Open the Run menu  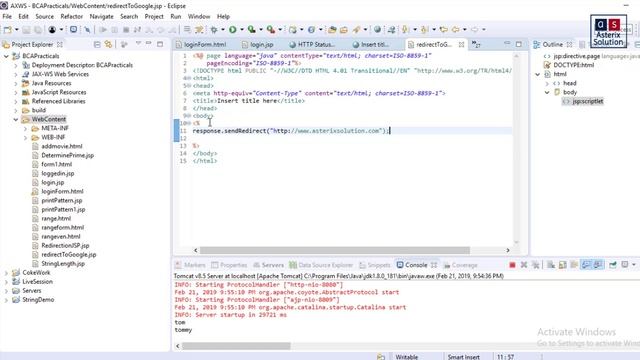(x=176, y=16)
